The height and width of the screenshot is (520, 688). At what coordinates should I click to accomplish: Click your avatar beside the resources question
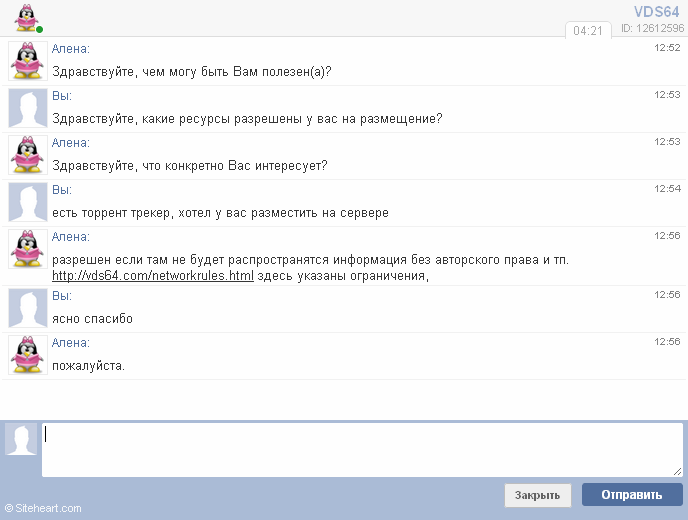coord(28,108)
